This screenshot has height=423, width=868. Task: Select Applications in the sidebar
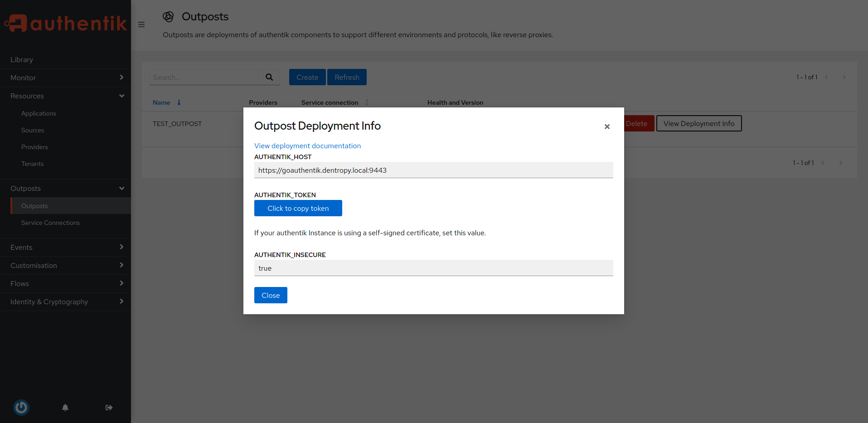click(39, 113)
